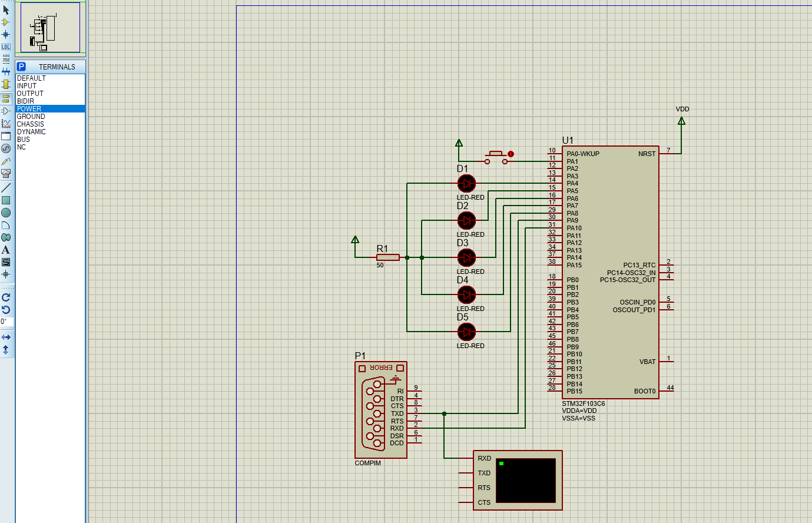Select CHASSIS in terminals list
The image size is (812, 523).
(x=51, y=124)
